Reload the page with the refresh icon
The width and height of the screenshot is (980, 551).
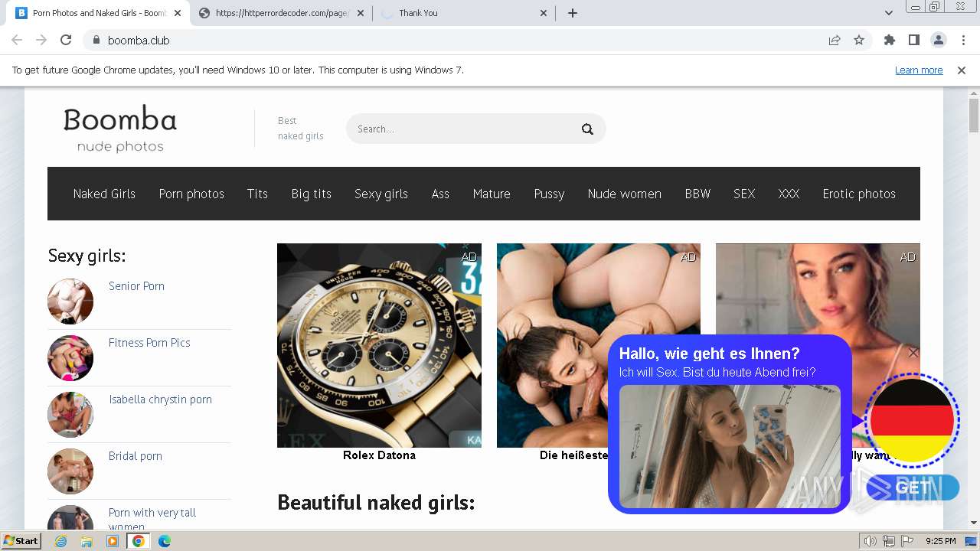66,40
